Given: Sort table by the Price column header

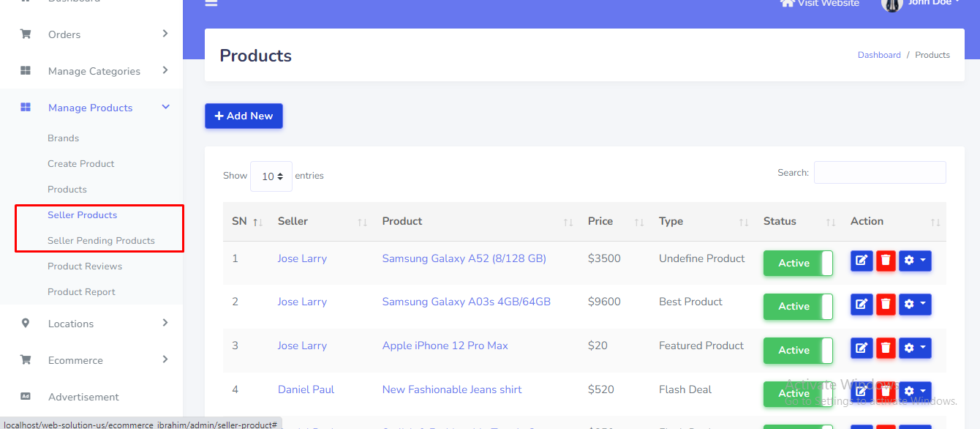Looking at the screenshot, I should tap(600, 221).
